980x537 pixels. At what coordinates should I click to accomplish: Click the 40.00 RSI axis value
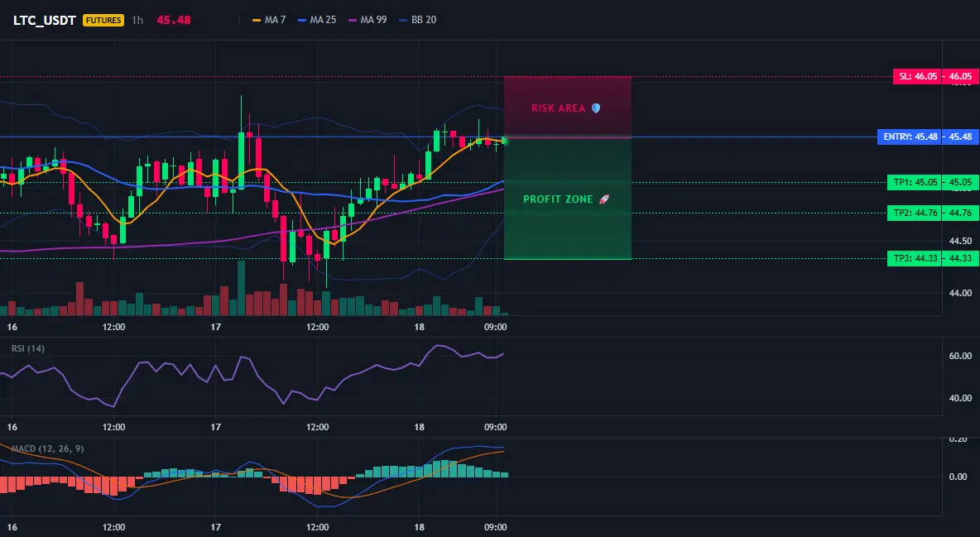coord(961,398)
